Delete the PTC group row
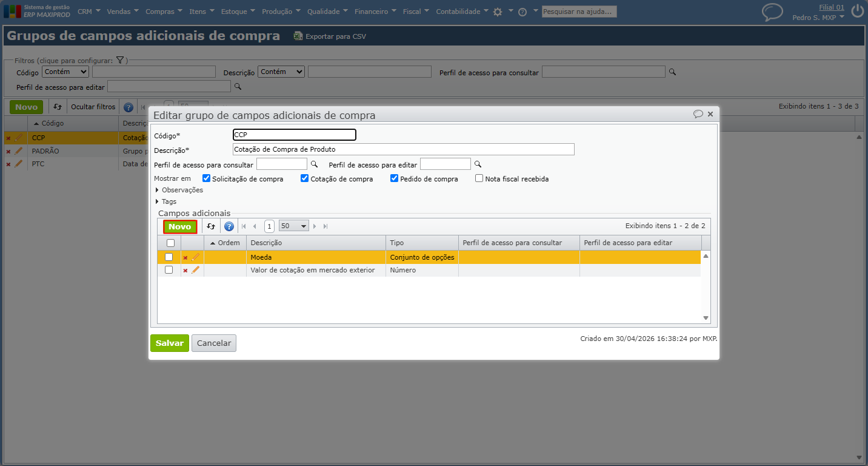 tap(8, 164)
